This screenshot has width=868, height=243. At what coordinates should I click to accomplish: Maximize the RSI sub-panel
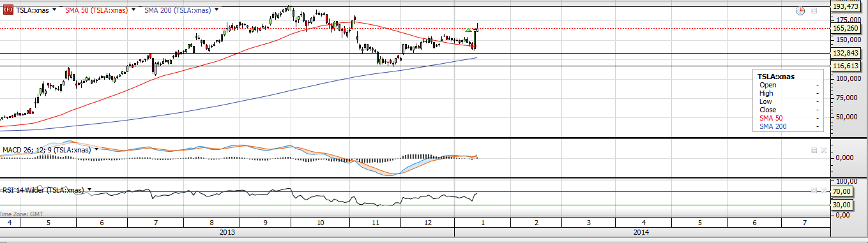[814, 191]
